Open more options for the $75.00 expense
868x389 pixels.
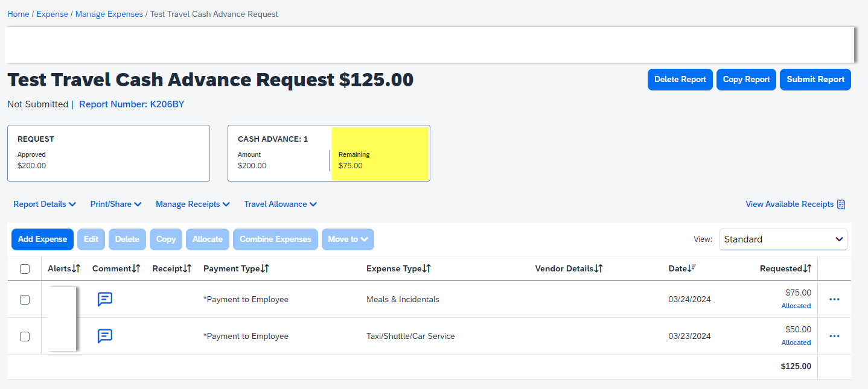click(834, 299)
